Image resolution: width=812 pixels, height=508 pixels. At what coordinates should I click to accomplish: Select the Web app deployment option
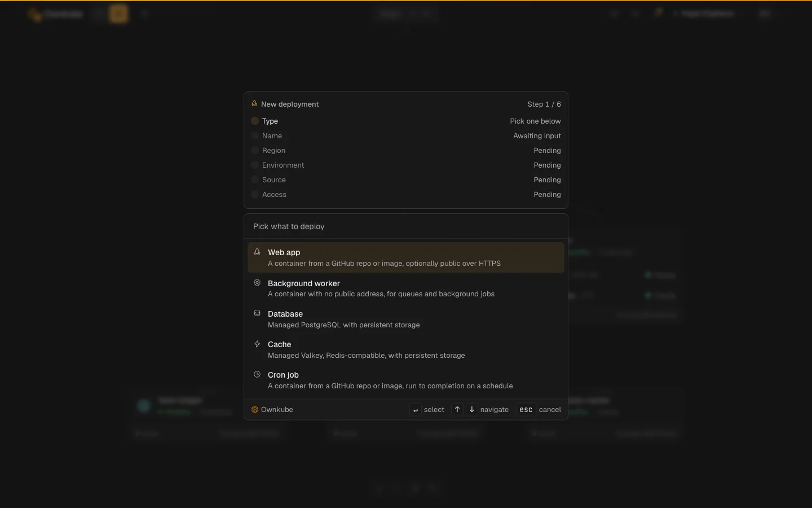406,257
